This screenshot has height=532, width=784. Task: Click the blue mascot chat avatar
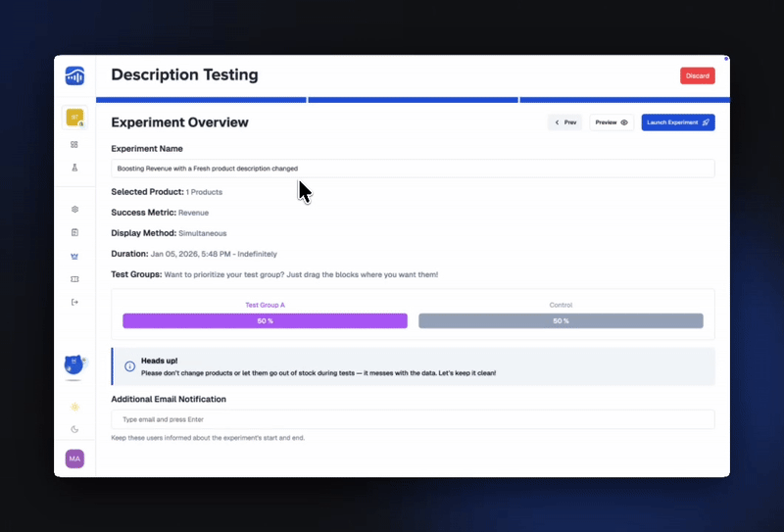(74, 365)
